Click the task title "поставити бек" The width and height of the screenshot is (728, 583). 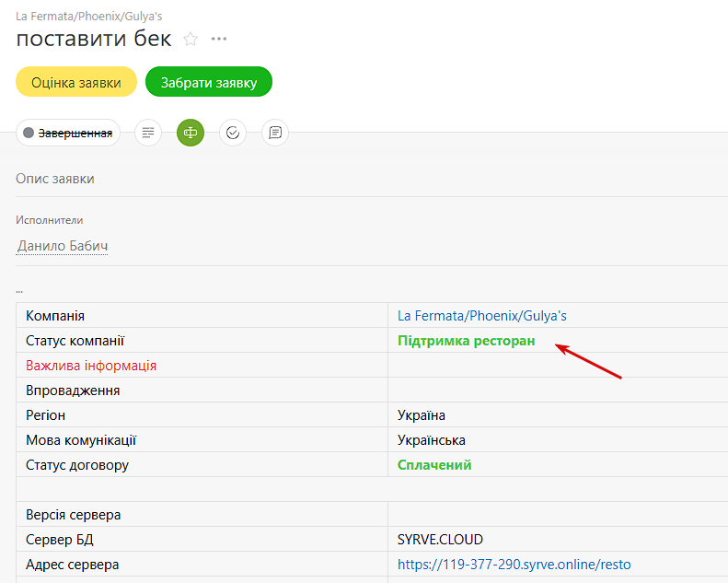[x=94, y=39]
